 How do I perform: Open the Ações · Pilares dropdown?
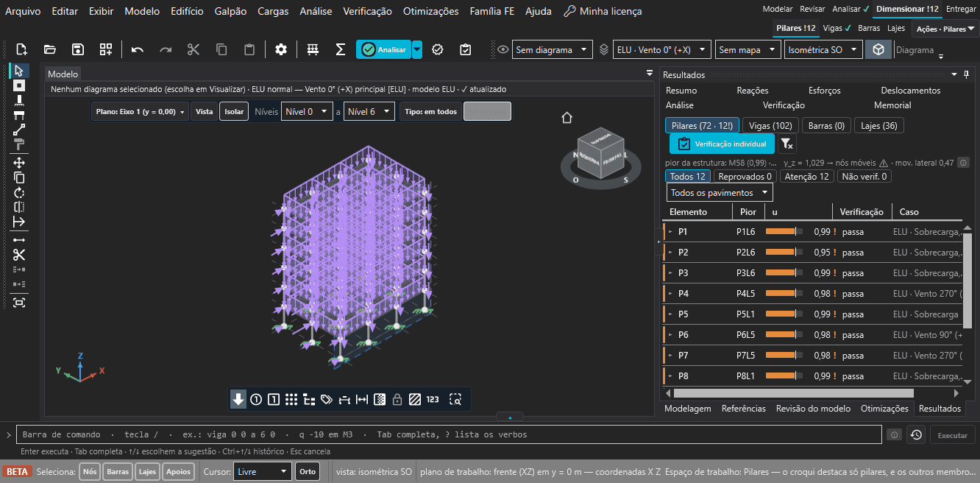[945, 29]
